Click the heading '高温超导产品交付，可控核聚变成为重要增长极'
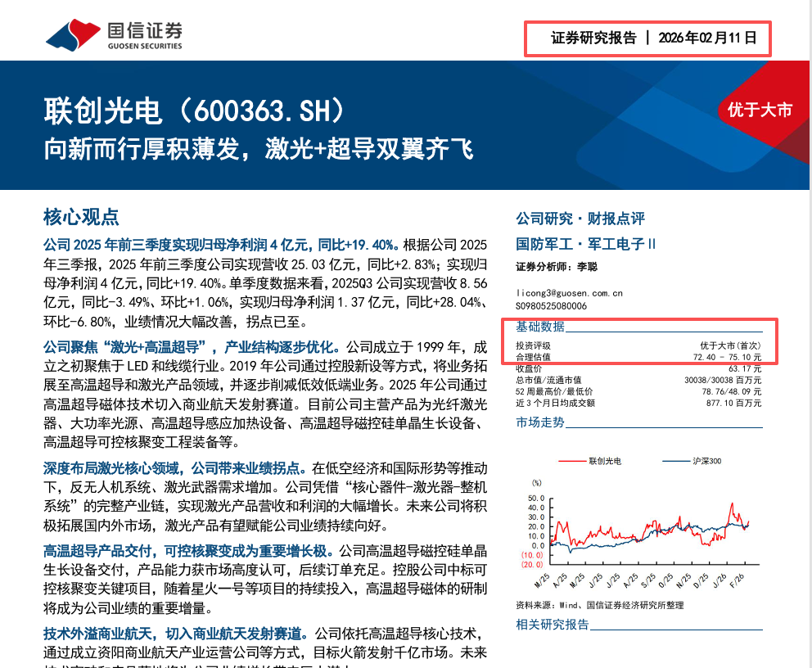 tap(185, 551)
